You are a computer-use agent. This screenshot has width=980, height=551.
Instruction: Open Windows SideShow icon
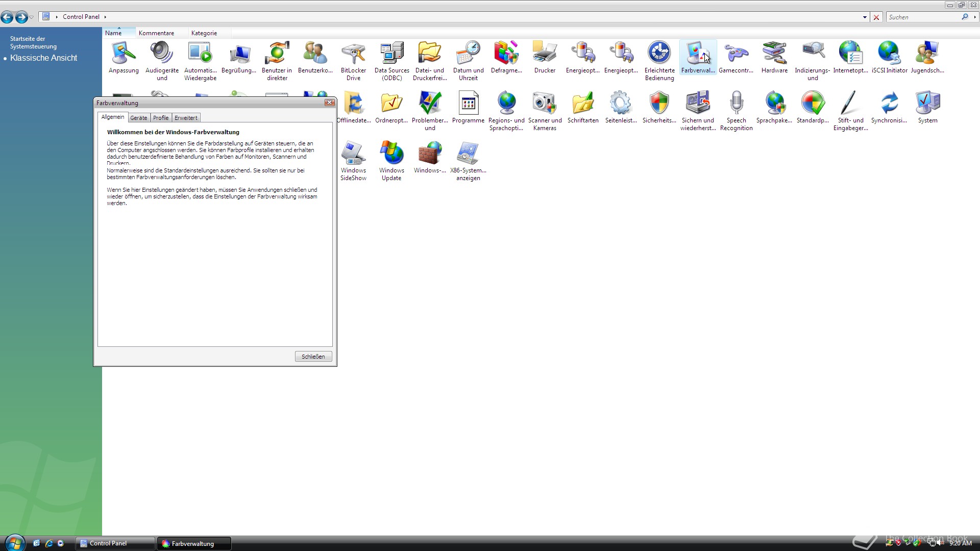(x=353, y=161)
